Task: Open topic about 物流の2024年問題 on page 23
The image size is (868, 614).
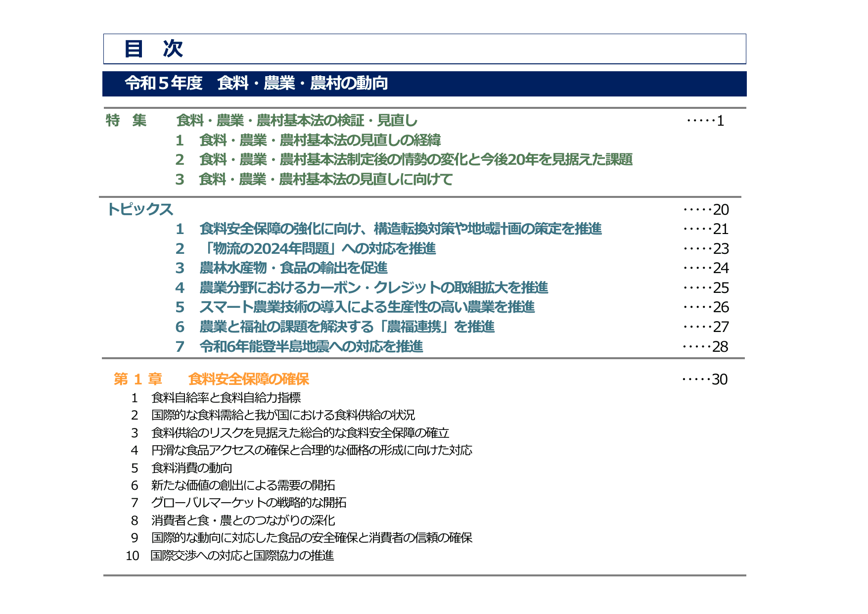Action: click(x=317, y=249)
